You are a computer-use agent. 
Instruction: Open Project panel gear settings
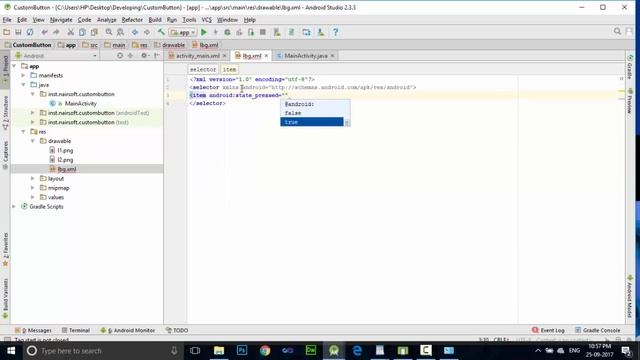pyautogui.click(x=144, y=56)
